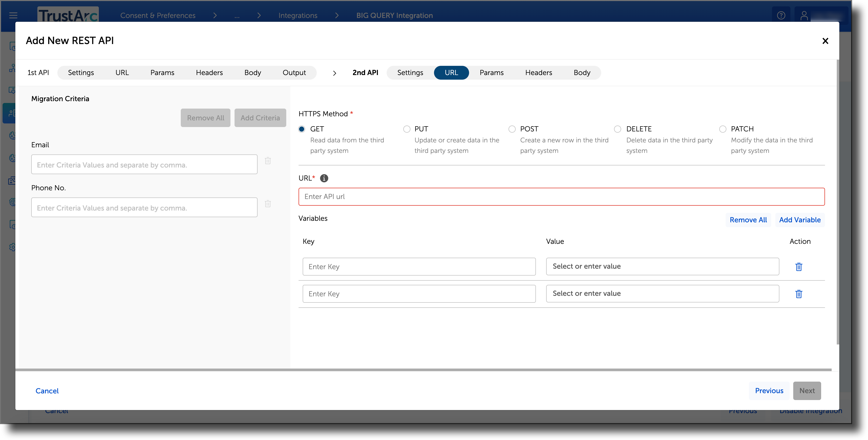Remove the Phone No. criteria with trash icon
Viewport: 868px width, 440px height.
(x=268, y=204)
